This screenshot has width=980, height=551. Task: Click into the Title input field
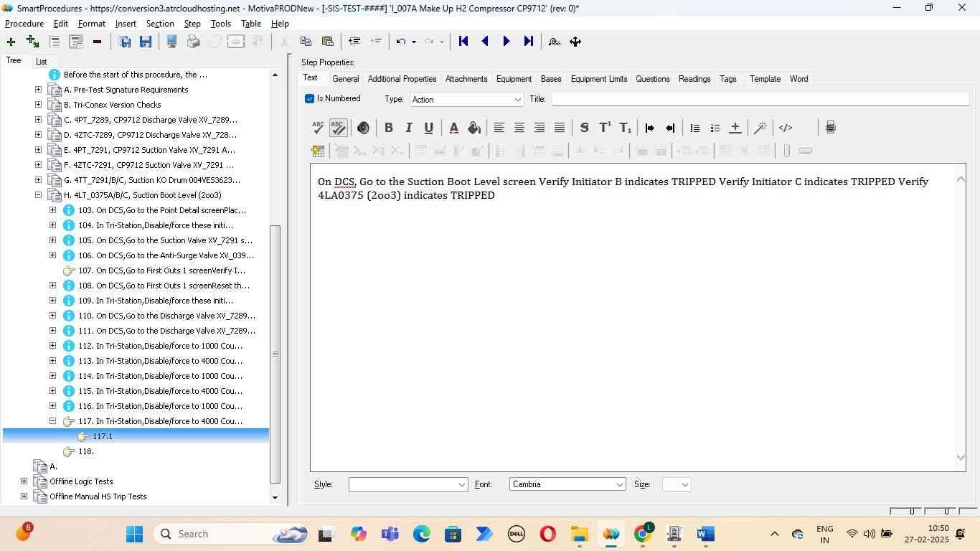pyautogui.click(x=760, y=99)
